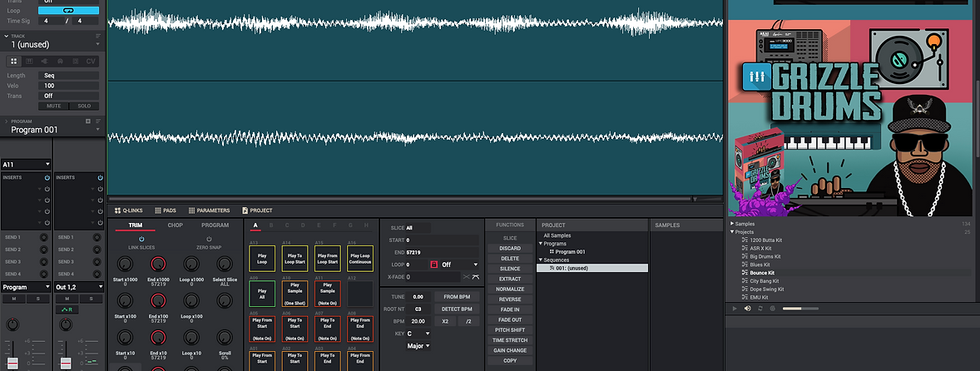Click the REVERSE function button

(x=510, y=299)
